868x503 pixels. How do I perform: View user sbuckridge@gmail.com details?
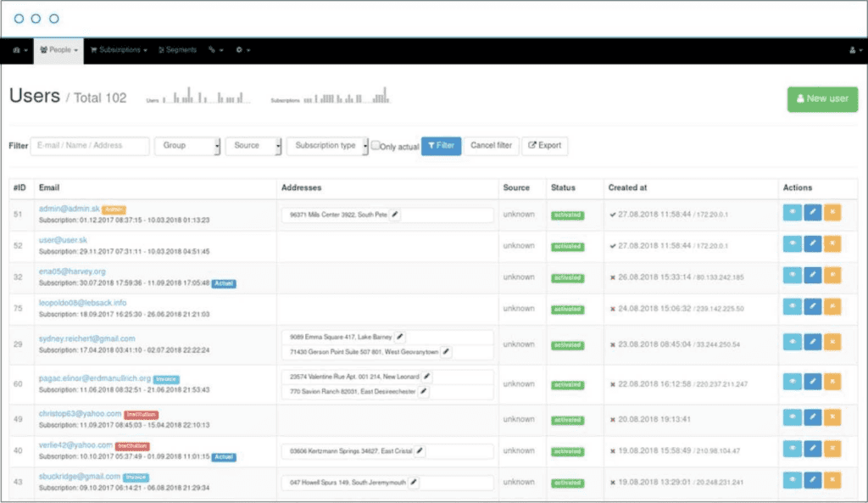[793, 480]
